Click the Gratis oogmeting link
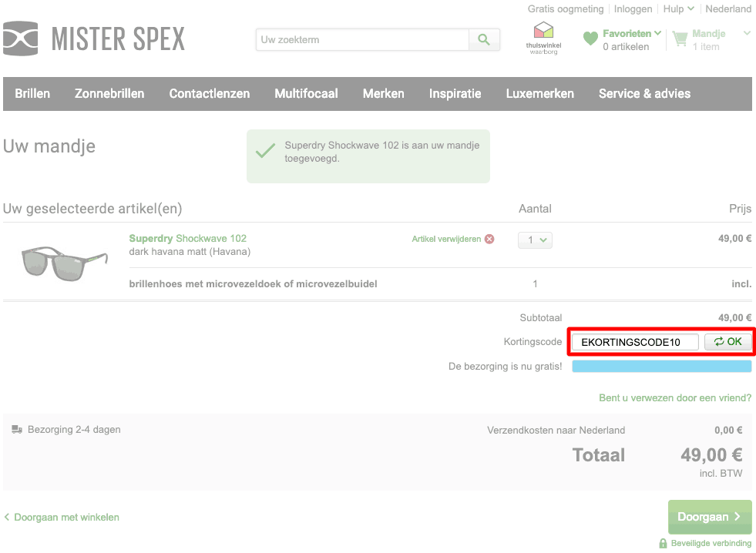This screenshot has height=553, width=756. [566, 8]
